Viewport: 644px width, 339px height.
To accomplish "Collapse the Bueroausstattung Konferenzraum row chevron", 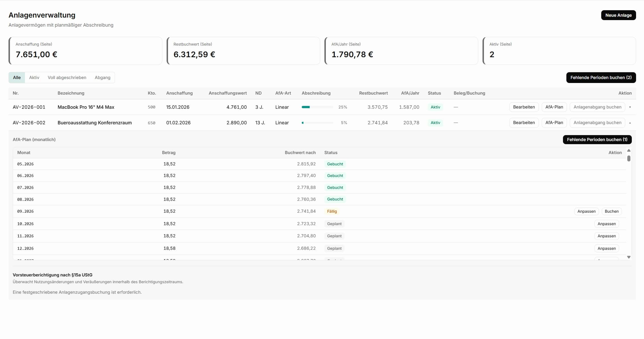I will click(x=630, y=123).
